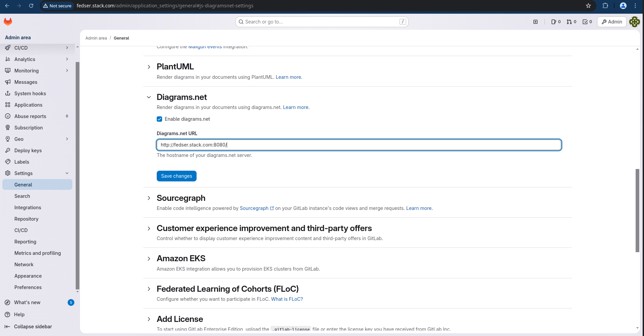Click the Deploy keys sidebar icon

point(8,150)
